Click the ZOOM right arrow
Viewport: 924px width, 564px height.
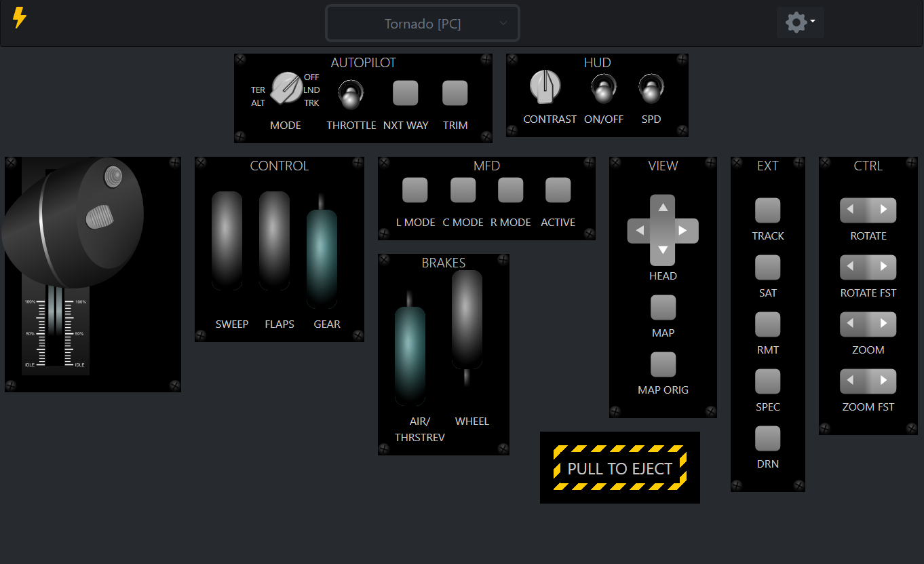click(883, 324)
